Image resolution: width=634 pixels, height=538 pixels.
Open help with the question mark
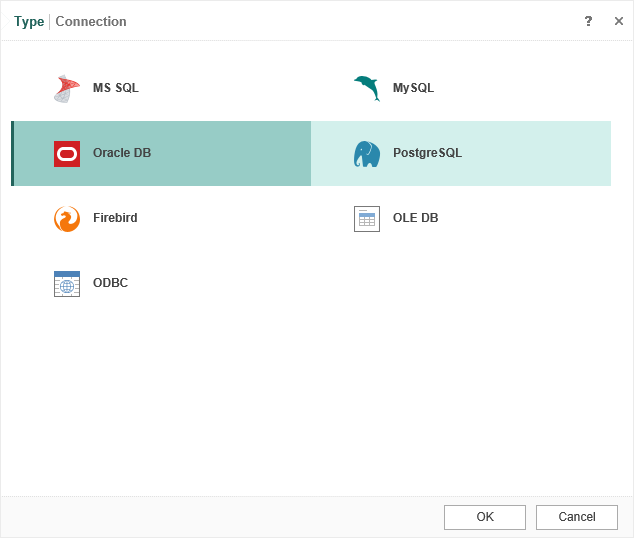tap(588, 21)
